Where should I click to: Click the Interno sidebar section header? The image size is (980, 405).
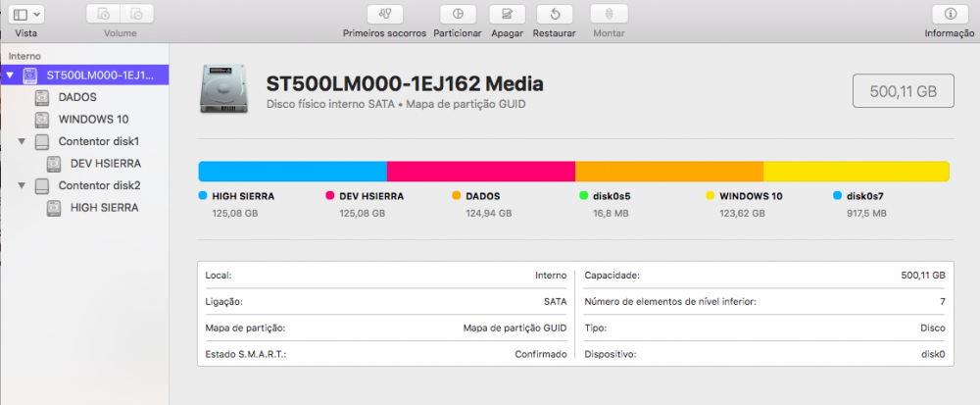pyautogui.click(x=24, y=56)
